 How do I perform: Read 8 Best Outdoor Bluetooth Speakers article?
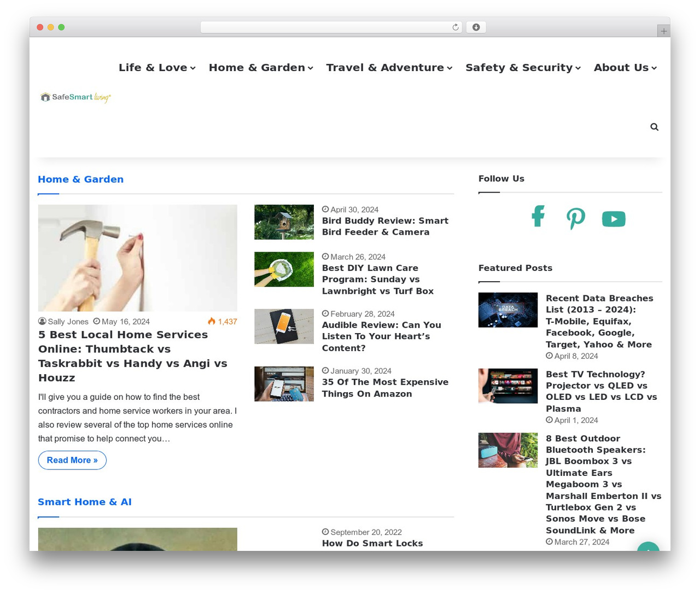(x=604, y=485)
